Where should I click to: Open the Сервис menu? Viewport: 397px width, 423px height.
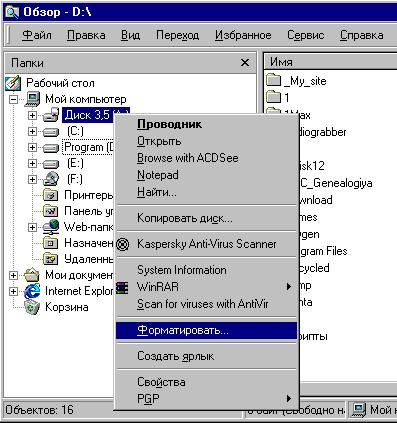306,35
